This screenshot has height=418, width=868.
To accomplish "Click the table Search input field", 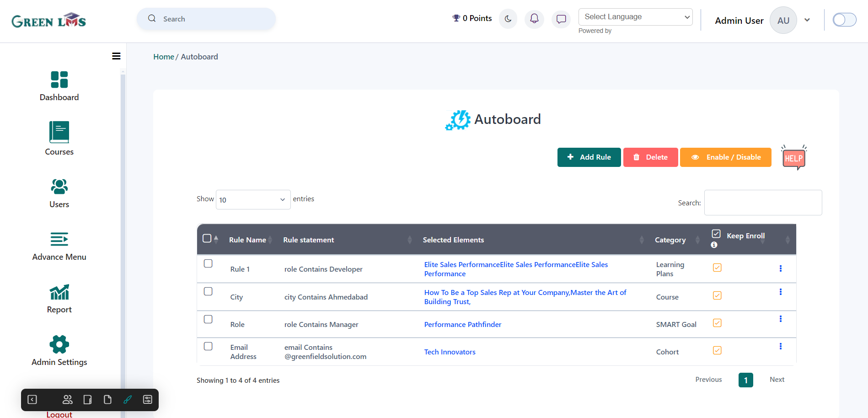I will point(763,203).
